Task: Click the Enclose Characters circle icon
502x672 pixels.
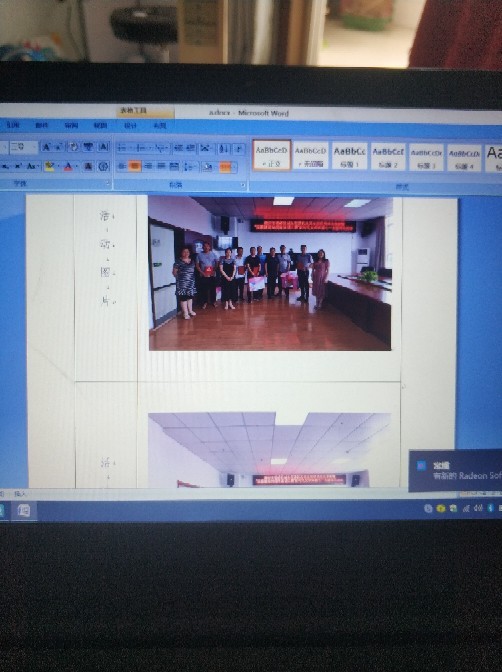Action: tap(103, 166)
